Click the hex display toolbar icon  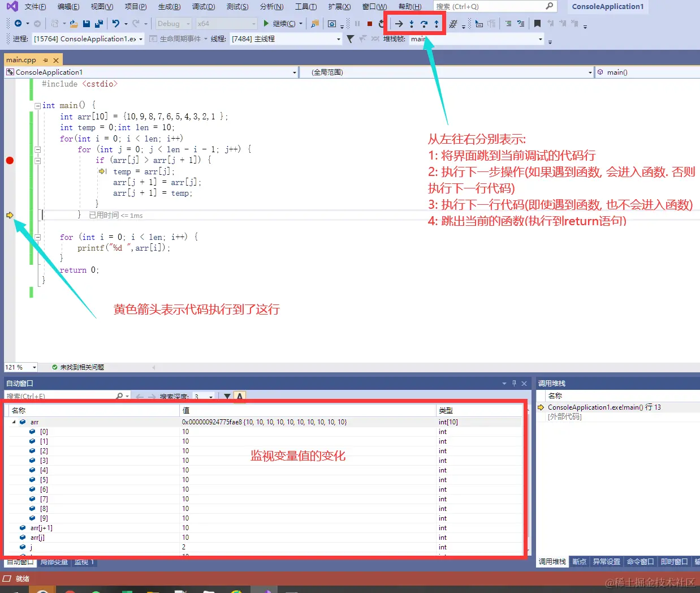tap(453, 24)
